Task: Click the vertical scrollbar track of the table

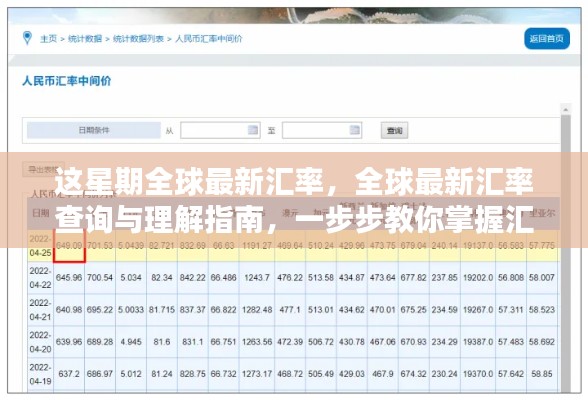Action: point(566,253)
